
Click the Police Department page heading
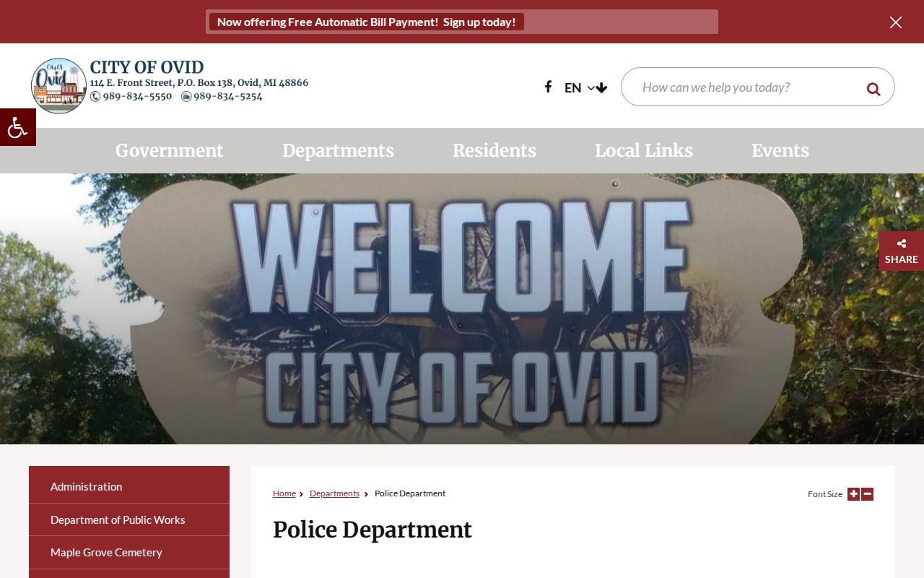(372, 530)
